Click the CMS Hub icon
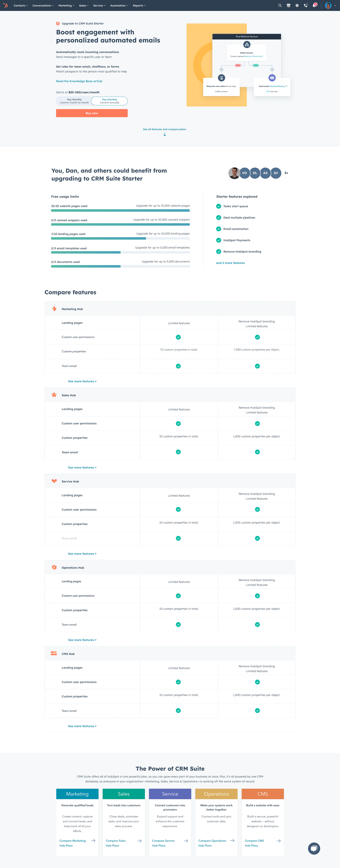 54,653
